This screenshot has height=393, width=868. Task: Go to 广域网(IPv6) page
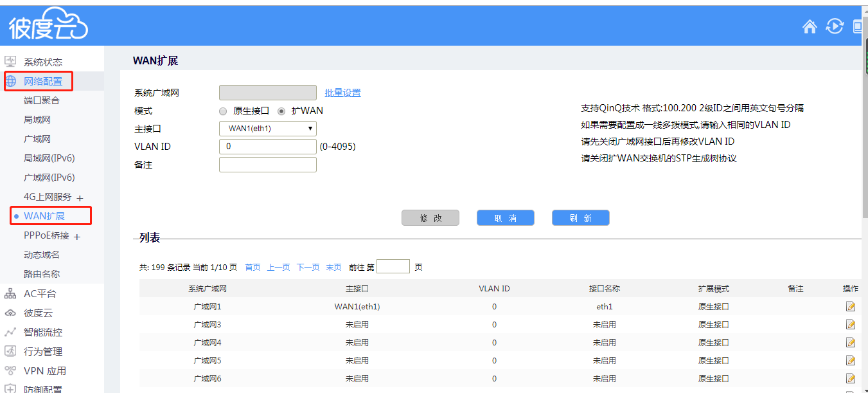click(x=49, y=178)
